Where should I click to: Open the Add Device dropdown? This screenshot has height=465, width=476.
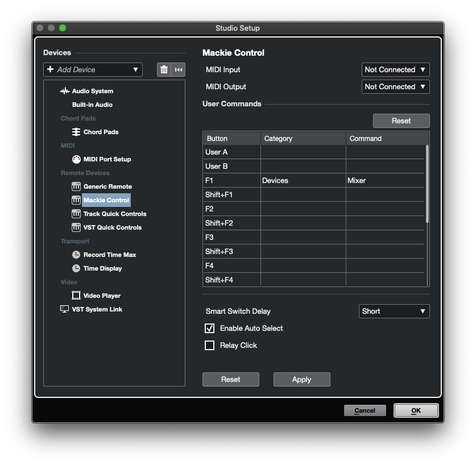[93, 69]
